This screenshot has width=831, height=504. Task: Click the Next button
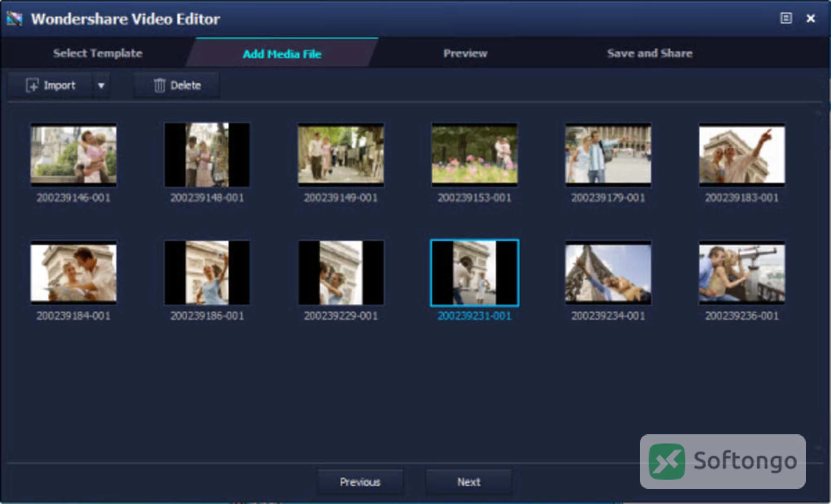[x=469, y=482]
